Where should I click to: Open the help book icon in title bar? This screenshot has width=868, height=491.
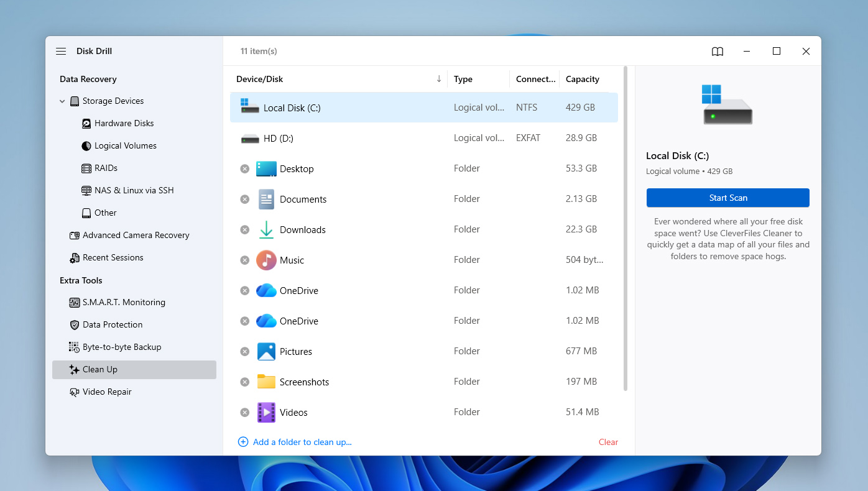pos(718,52)
